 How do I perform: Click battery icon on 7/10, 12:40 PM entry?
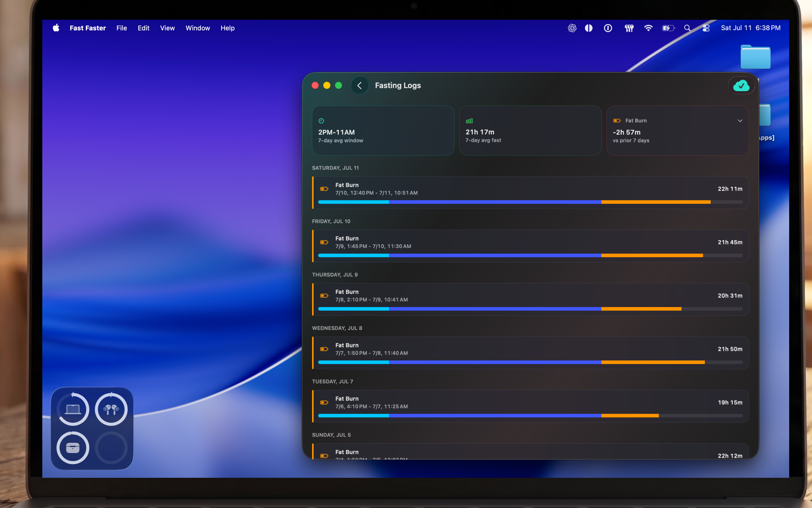324,189
